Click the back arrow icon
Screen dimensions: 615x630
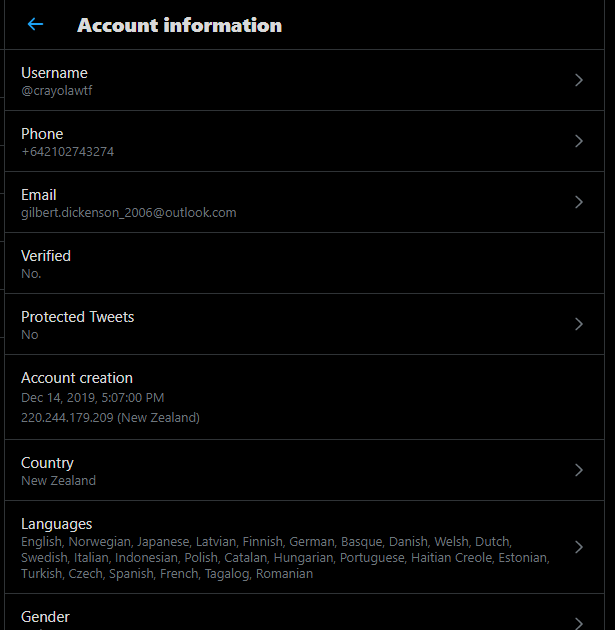click(x=36, y=24)
